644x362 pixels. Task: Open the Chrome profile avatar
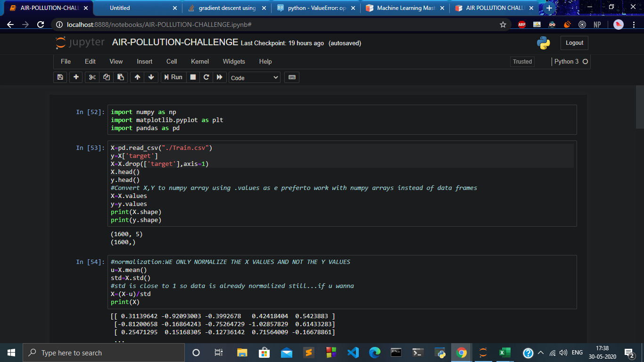619,25
